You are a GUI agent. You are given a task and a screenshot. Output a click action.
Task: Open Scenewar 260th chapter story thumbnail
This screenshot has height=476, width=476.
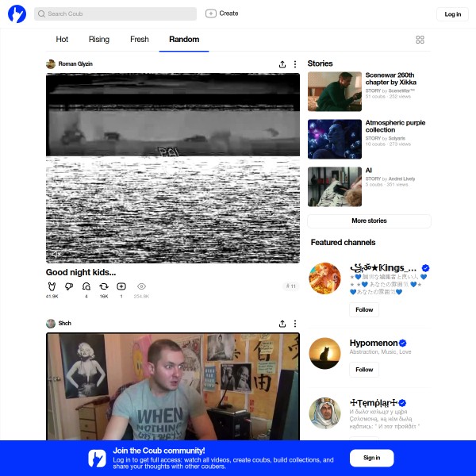(335, 91)
